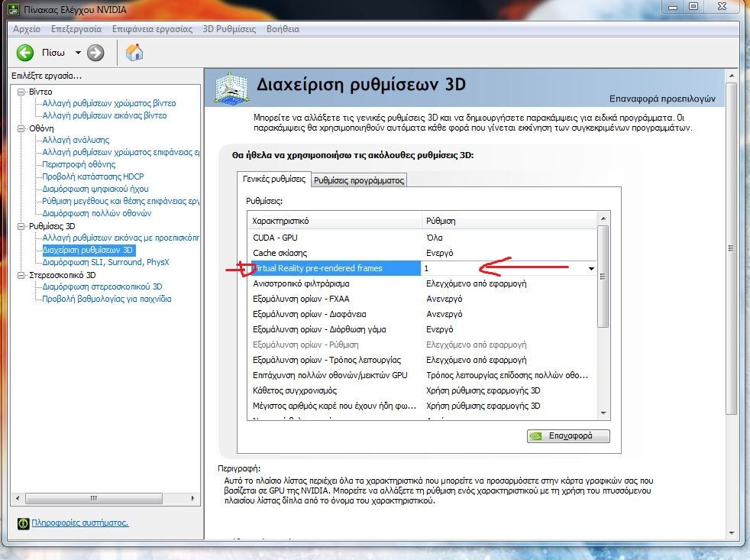The height and width of the screenshot is (560, 750).
Task: Open the Πληροφορίες συστήματος link
Action: [80, 523]
